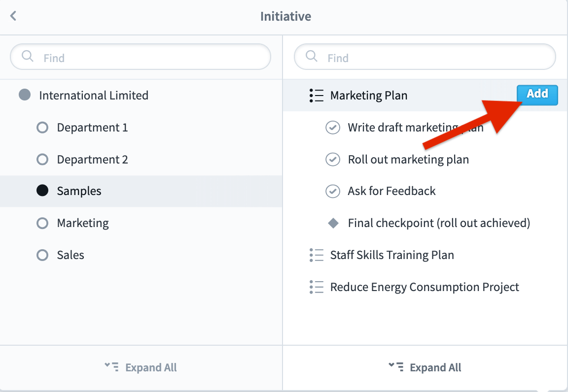Image resolution: width=568 pixels, height=392 pixels.
Task: Click the checkmark icon for Roll out marketing plan
Action: 332,159
